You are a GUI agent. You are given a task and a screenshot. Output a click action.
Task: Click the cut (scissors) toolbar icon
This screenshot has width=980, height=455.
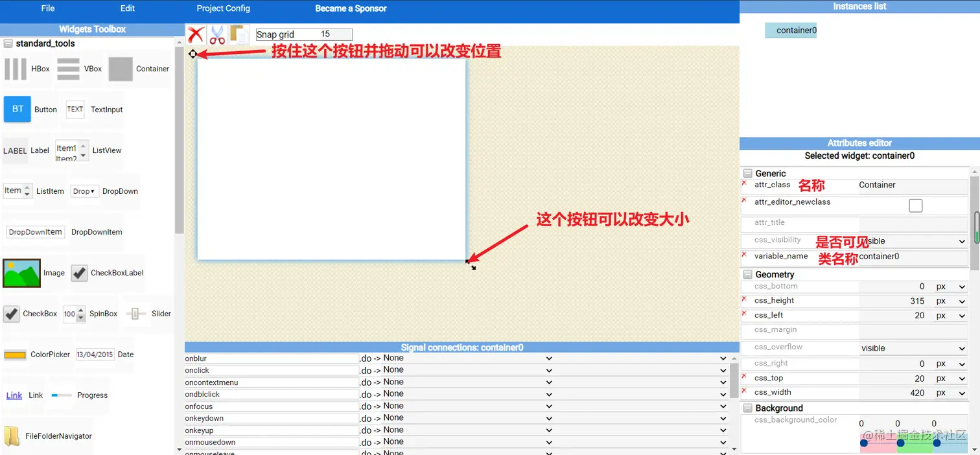[x=216, y=34]
